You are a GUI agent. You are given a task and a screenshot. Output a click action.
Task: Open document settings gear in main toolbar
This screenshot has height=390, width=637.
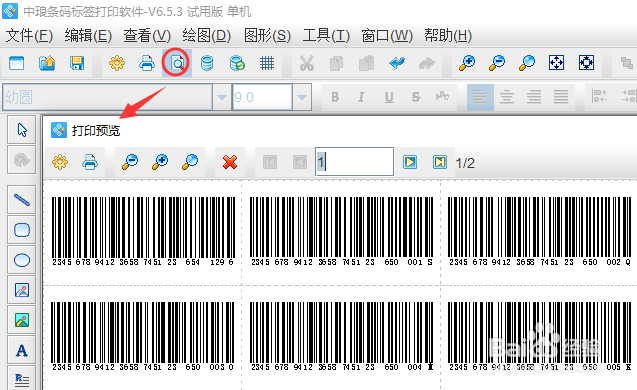click(x=117, y=63)
